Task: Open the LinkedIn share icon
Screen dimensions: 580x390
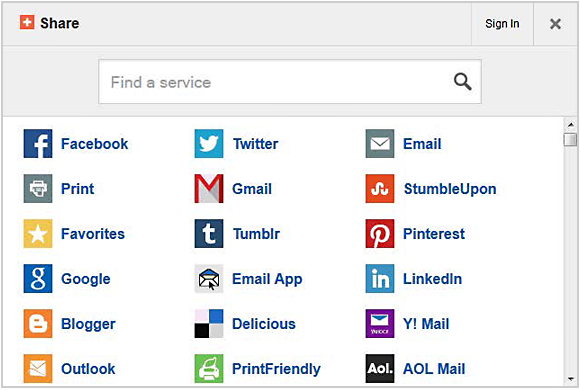Action: pyautogui.click(x=380, y=279)
